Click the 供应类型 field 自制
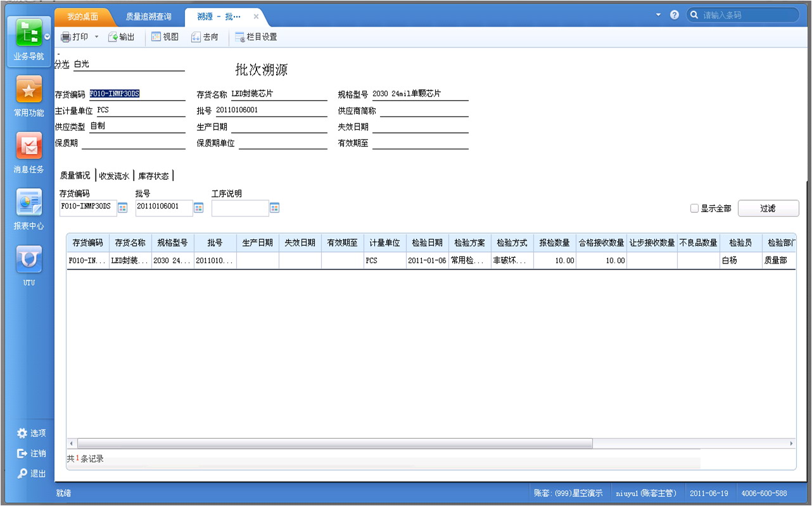This screenshot has width=812, height=506. pos(136,126)
